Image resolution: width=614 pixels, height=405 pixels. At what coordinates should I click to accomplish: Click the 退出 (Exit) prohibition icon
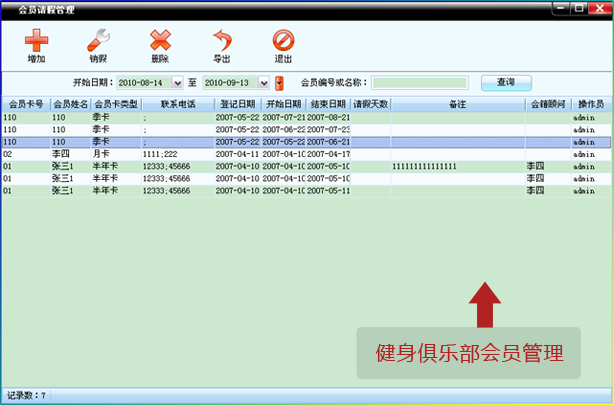click(x=283, y=40)
